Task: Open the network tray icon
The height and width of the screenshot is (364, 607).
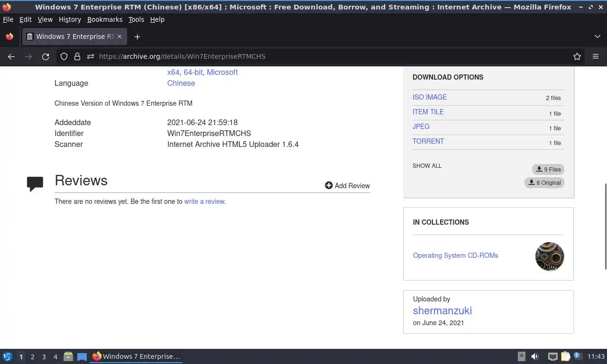Action: pos(552,356)
